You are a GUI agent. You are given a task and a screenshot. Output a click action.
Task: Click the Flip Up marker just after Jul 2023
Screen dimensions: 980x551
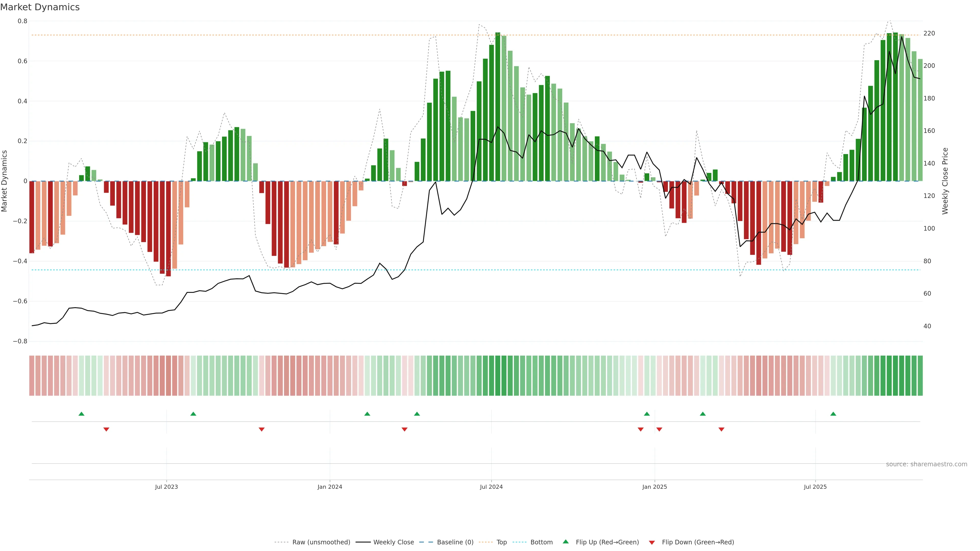[193, 414]
